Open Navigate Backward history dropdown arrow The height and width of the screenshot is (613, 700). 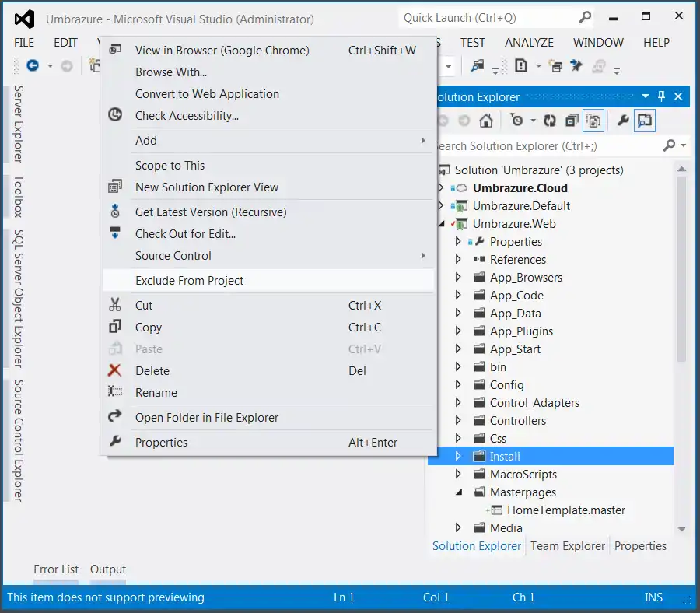coord(50,66)
